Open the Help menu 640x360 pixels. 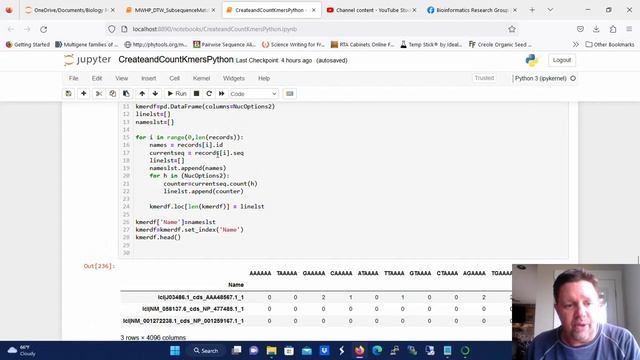pos(264,78)
